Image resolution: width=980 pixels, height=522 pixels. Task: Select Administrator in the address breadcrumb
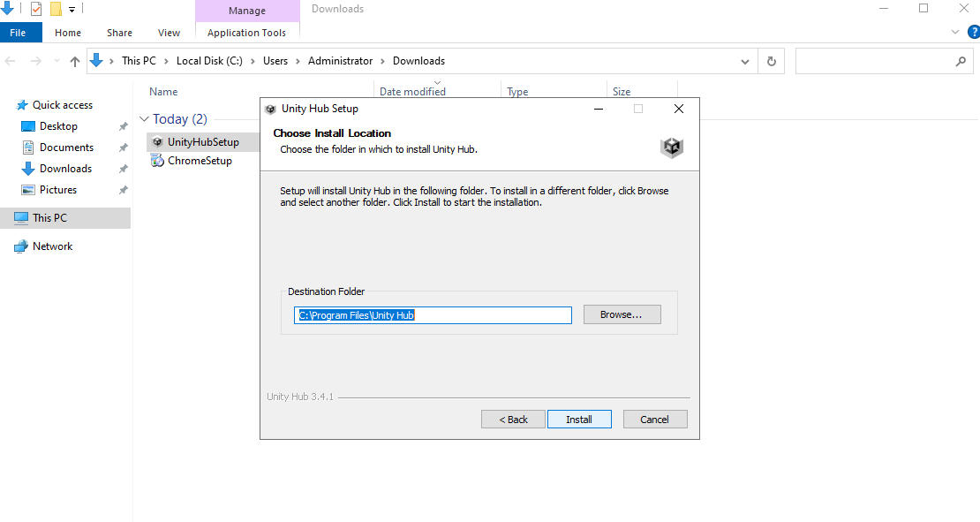[340, 61]
